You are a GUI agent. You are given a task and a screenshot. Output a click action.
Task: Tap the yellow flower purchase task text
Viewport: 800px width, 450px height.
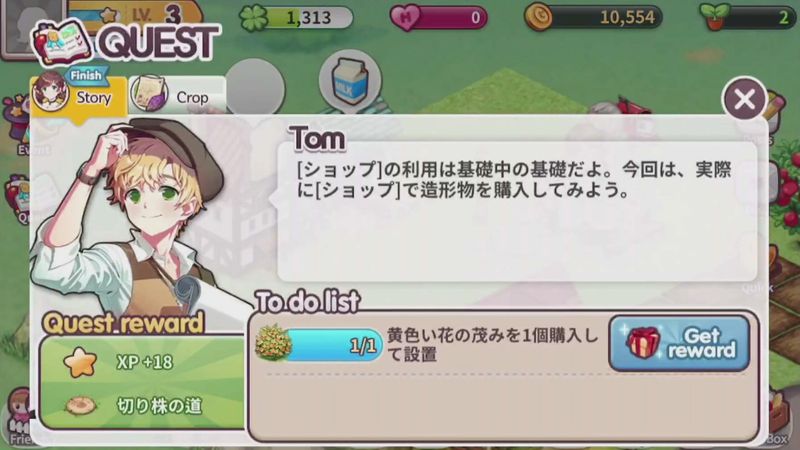(x=492, y=344)
